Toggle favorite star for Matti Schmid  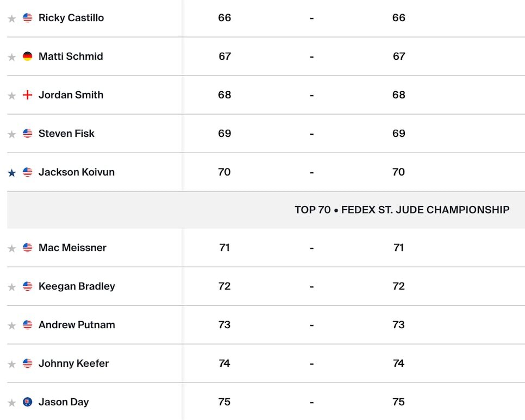pos(12,57)
